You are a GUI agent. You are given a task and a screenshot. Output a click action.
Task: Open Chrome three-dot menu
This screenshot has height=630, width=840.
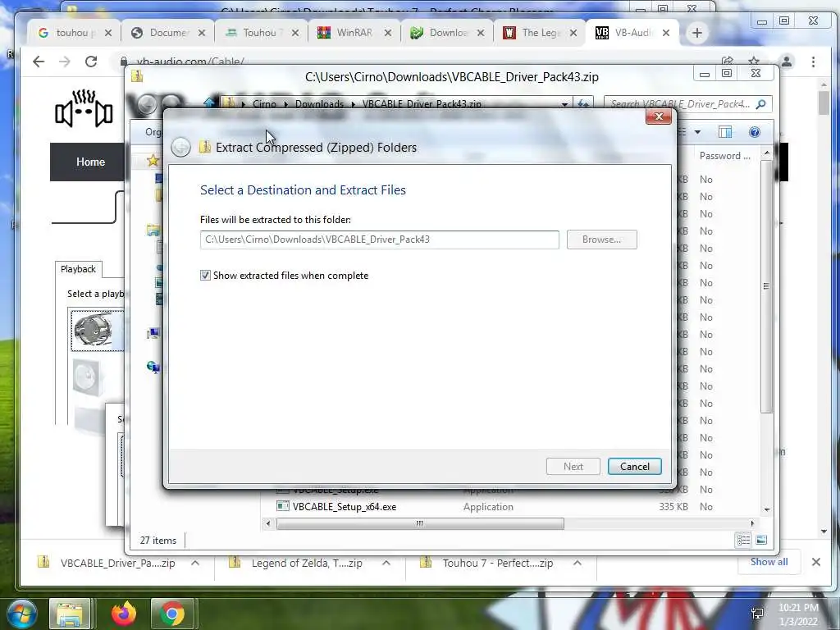click(x=813, y=62)
